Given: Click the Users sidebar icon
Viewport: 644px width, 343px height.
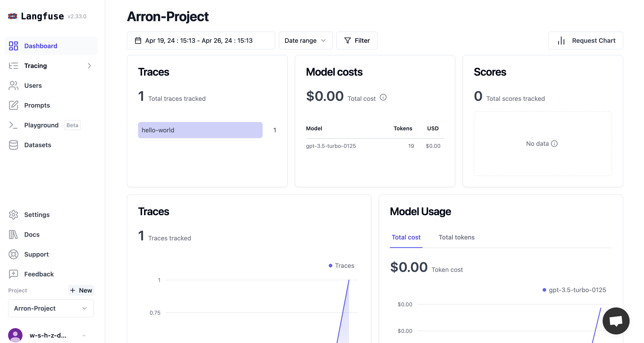Looking at the screenshot, I should 13,86.
